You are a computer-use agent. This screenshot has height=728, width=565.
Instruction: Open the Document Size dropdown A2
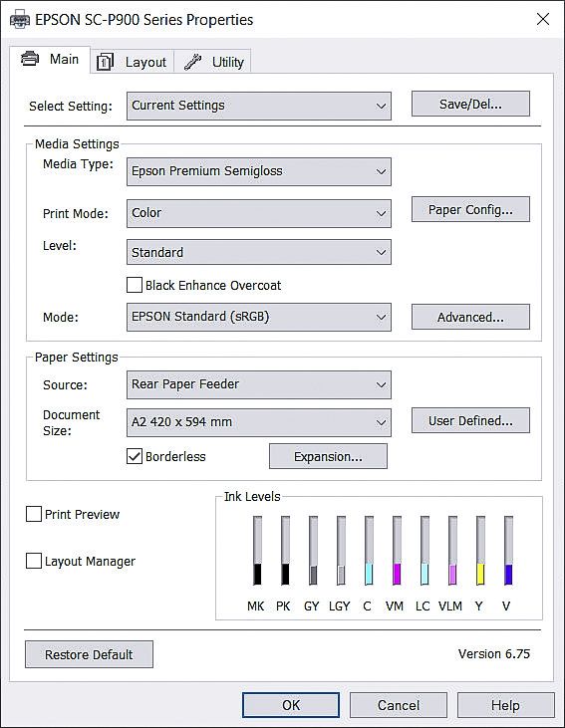coord(259,422)
